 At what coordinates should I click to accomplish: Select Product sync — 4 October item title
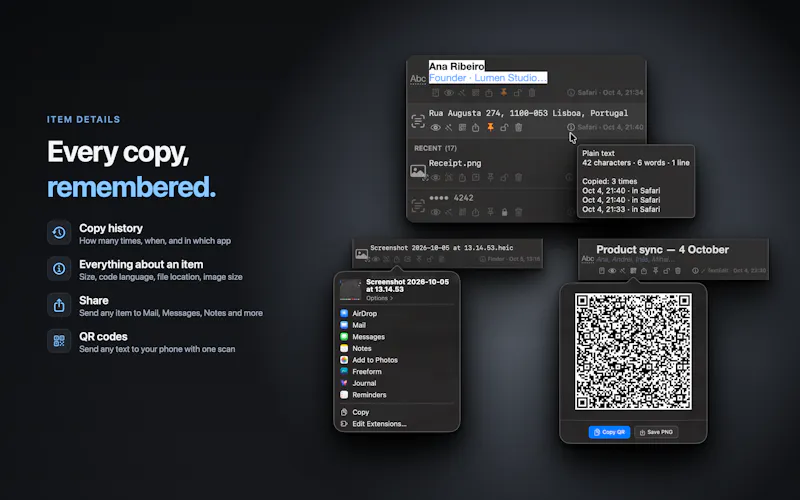662,249
